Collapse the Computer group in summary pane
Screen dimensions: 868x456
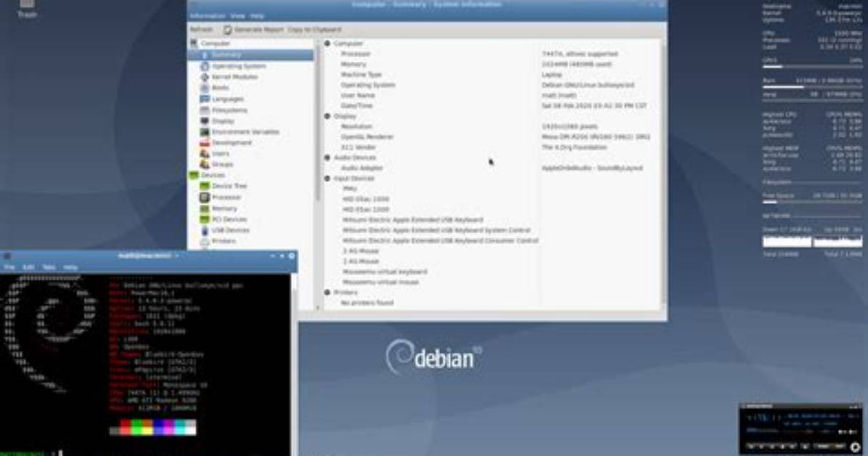(327, 44)
